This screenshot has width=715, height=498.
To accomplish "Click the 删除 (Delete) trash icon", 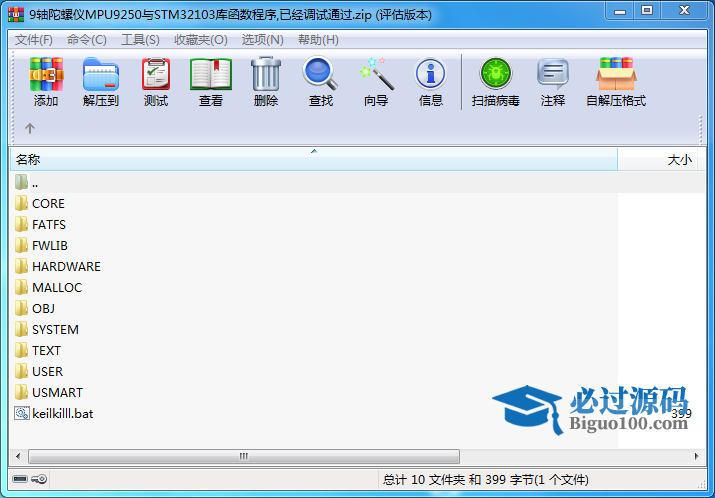I will coord(266,73).
